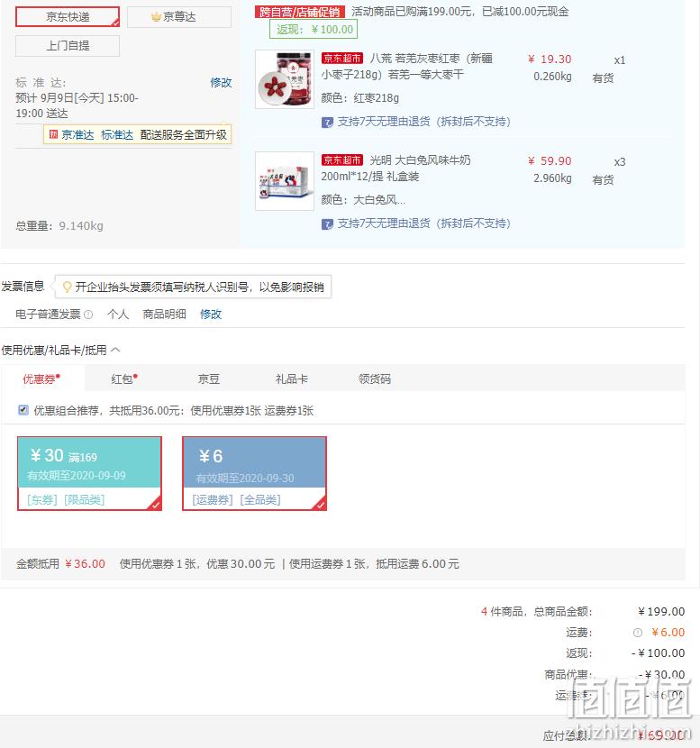
Task: Switch to the 优惠券 tab
Action: click(x=41, y=379)
